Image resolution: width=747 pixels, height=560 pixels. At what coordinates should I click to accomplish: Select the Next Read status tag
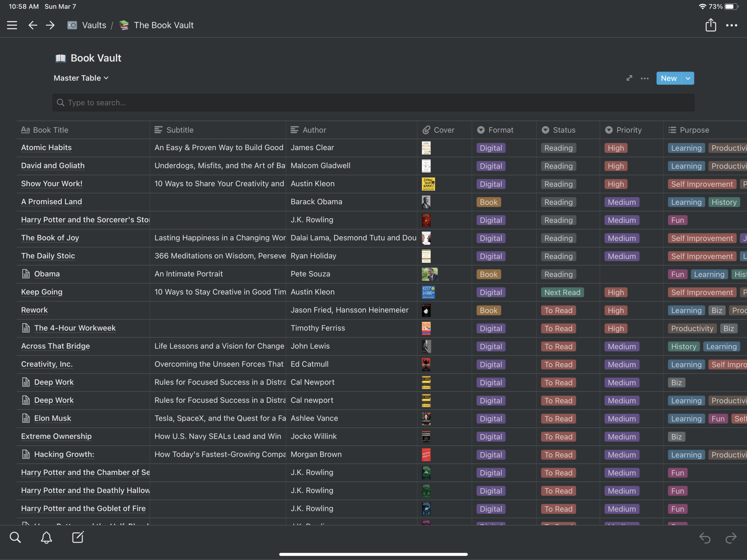(562, 293)
